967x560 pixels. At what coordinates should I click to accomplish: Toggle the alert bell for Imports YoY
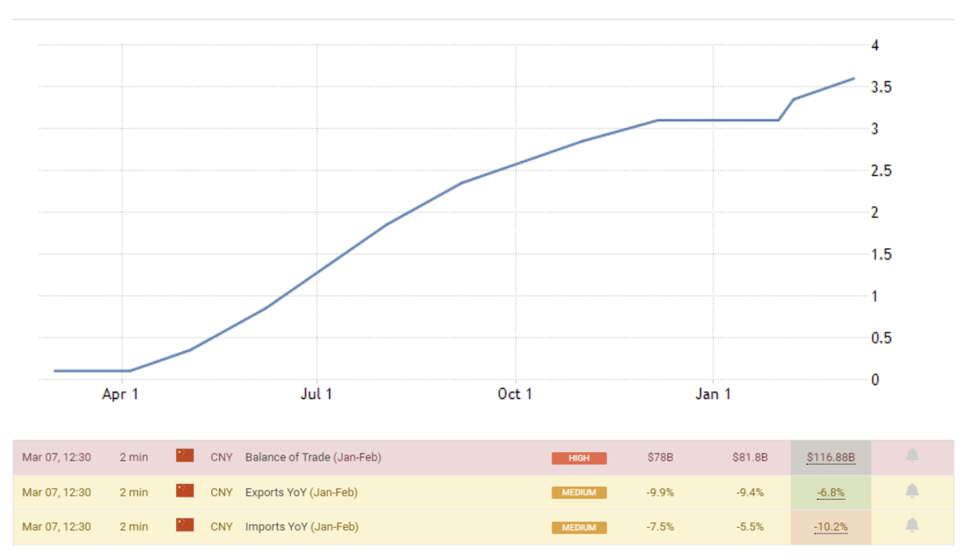coord(911,526)
